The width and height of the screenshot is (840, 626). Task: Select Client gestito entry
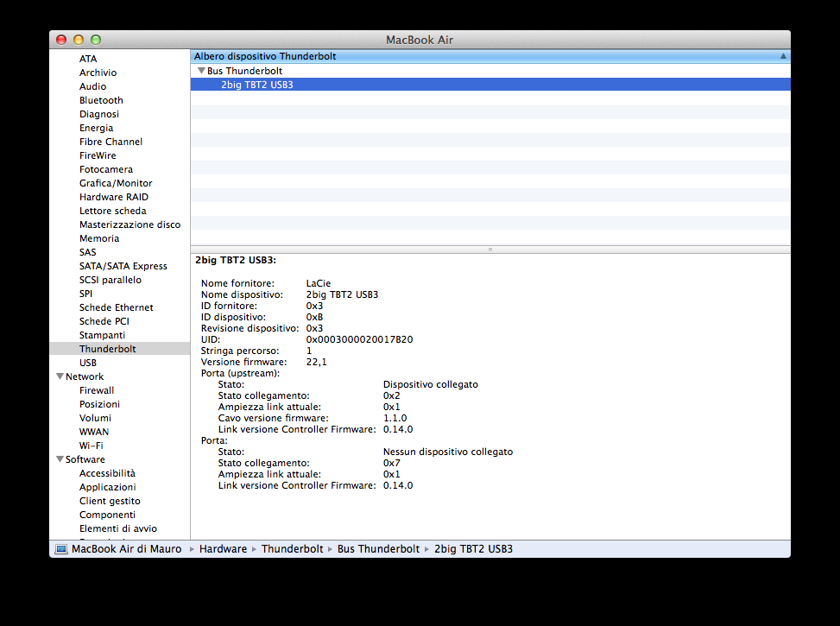pyautogui.click(x=110, y=501)
